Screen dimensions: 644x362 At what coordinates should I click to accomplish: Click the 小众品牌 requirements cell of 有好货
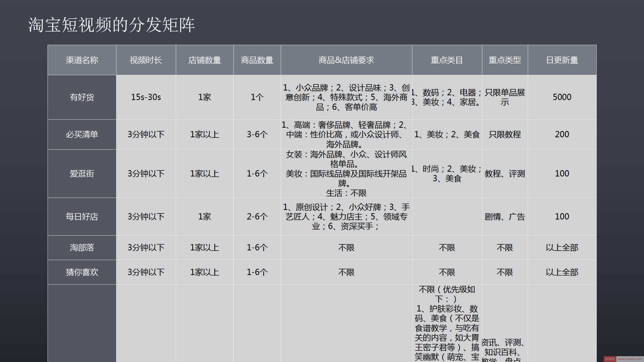click(346, 97)
